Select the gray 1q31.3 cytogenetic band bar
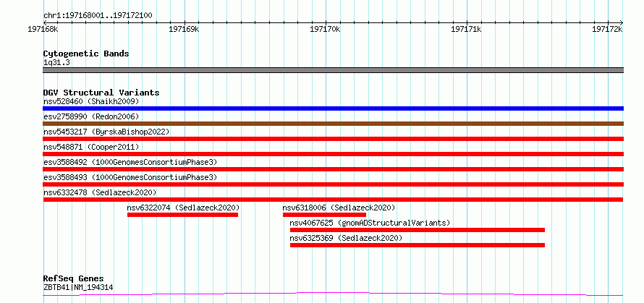This screenshot has width=644, height=303. point(333,70)
